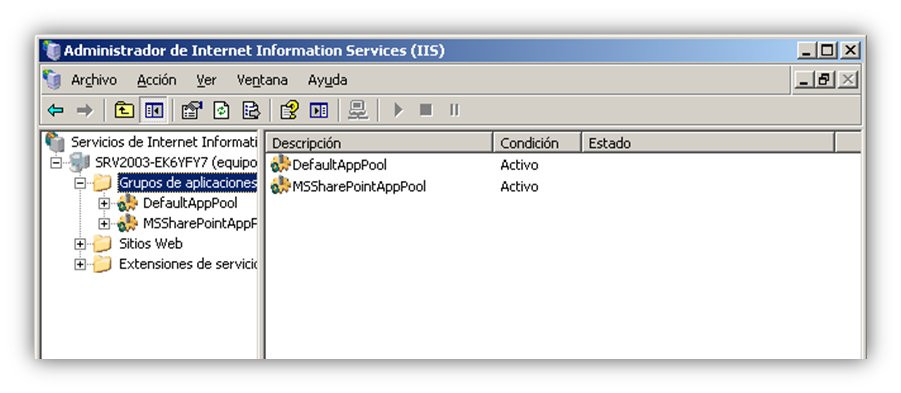Open the Help toolbar icon
Screen dimensions: 901x393
click(x=290, y=110)
